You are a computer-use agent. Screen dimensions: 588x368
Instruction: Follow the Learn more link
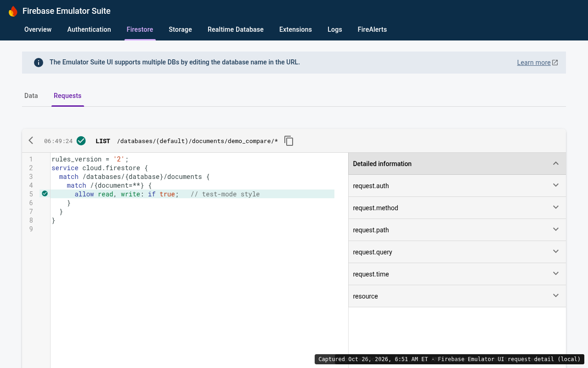[x=534, y=63]
